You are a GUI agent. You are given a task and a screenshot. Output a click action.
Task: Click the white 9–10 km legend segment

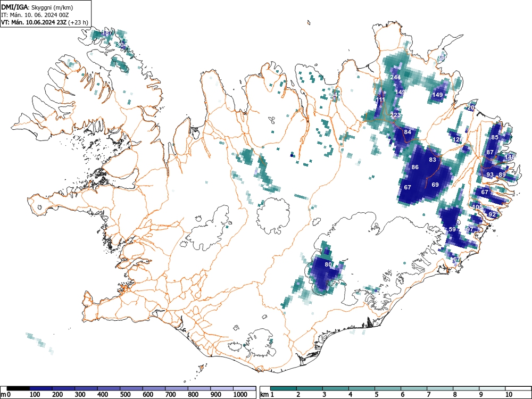point(492,388)
